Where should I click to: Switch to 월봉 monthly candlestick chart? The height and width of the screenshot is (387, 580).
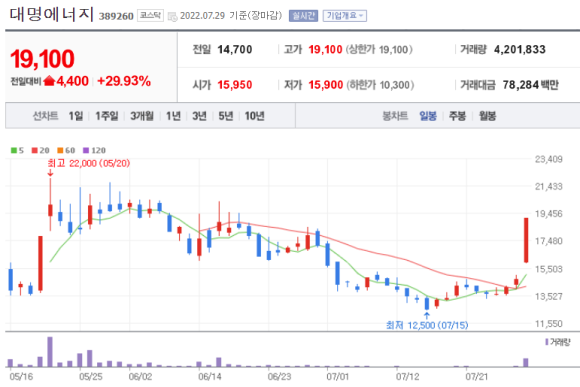click(488, 116)
